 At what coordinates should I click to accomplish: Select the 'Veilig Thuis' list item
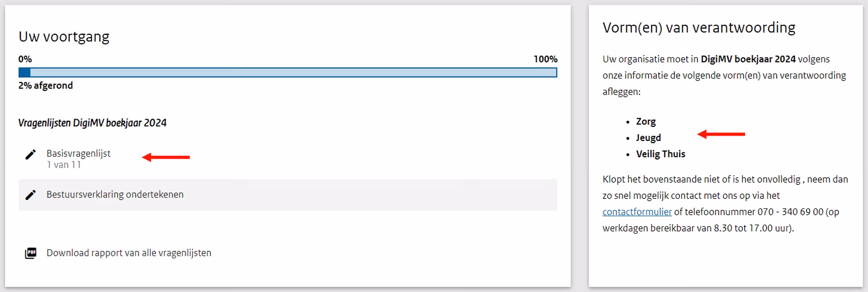tap(660, 154)
